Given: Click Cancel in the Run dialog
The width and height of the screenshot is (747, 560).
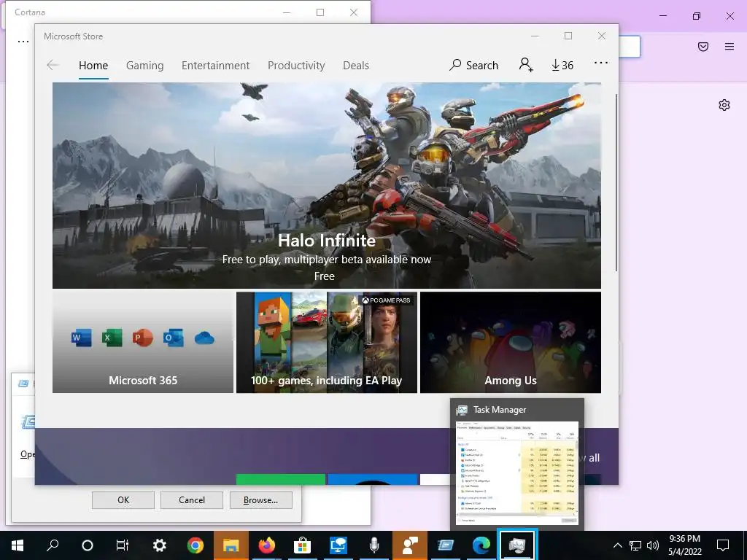Looking at the screenshot, I should (x=192, y=500).
